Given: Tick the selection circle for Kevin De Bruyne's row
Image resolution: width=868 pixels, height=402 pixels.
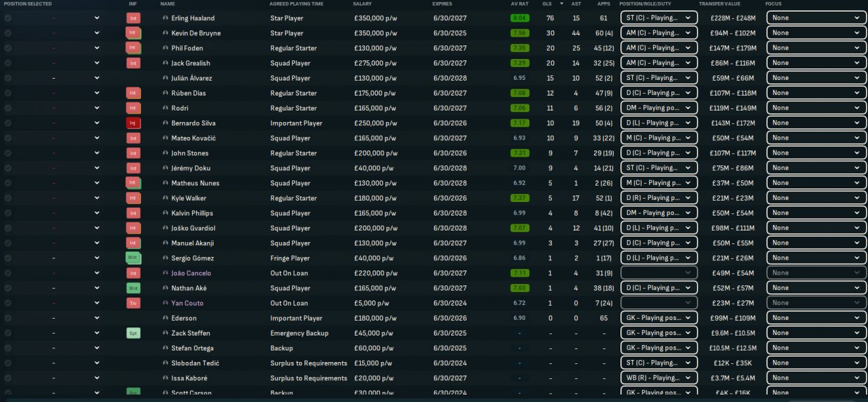Looking at the screenshot, I should 7,33.
